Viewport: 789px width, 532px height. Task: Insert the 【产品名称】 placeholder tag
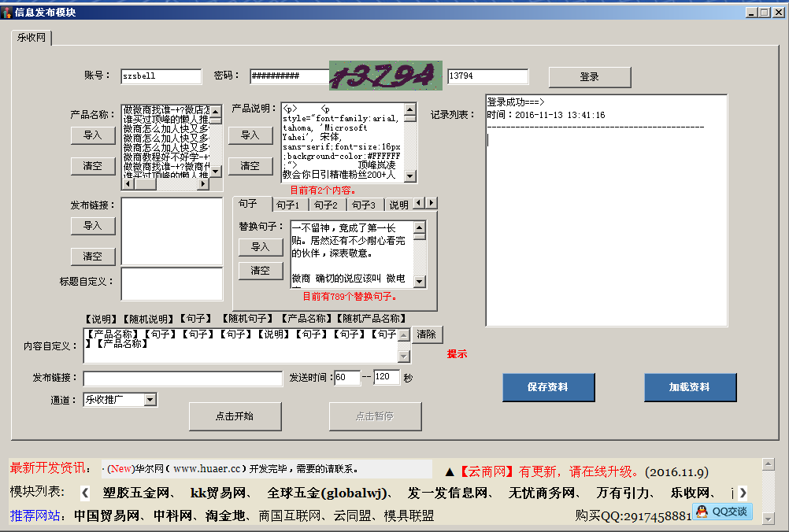[x=306, y=319]
